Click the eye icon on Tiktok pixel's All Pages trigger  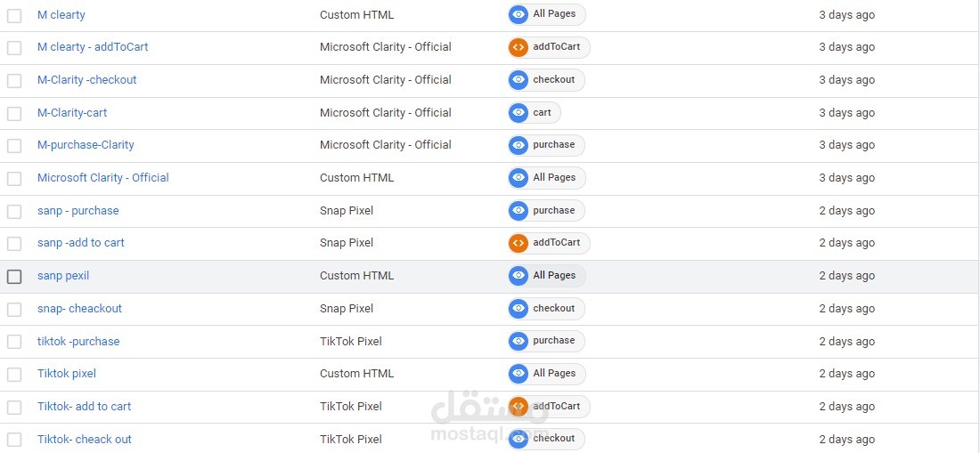click(519, 374)
